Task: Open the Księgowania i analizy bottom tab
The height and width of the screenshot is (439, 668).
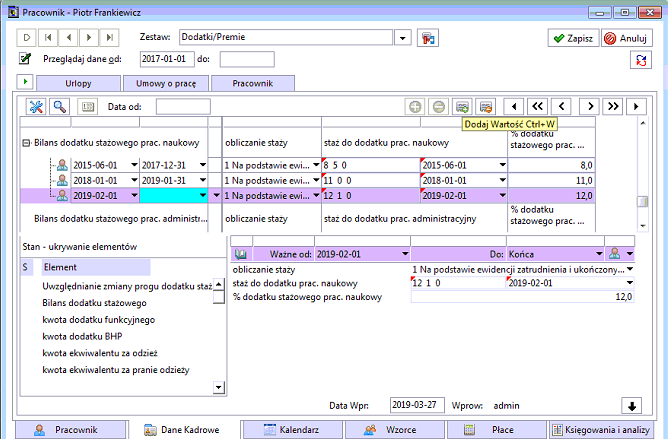Action: 601,430
